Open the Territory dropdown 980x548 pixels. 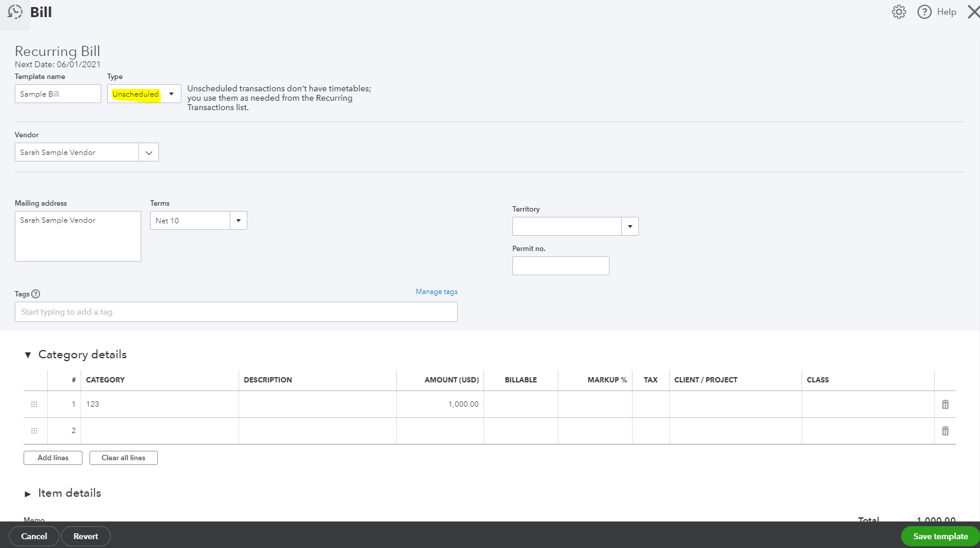pos(630,226)
